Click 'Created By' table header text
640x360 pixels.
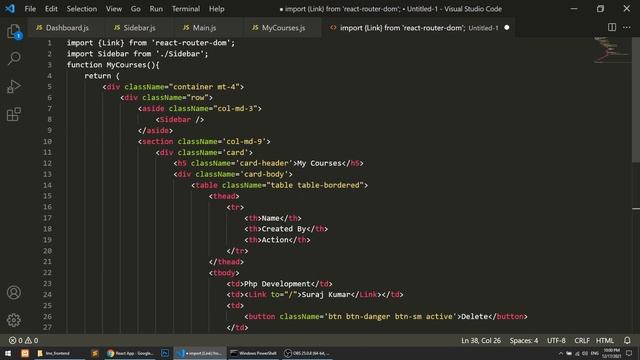284,229
